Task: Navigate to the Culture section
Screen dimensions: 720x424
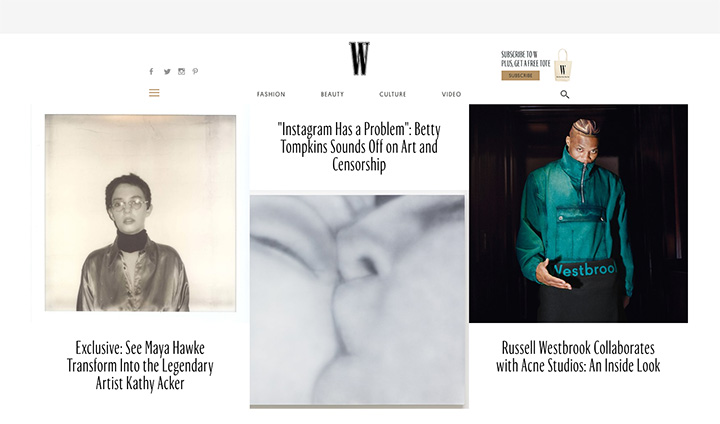Action: tap(393, 94)
